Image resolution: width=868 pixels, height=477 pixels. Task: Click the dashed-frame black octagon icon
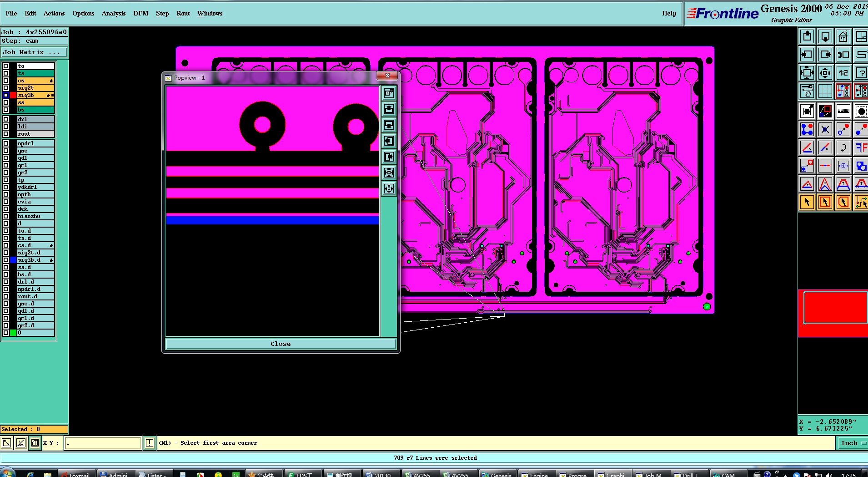861,111
